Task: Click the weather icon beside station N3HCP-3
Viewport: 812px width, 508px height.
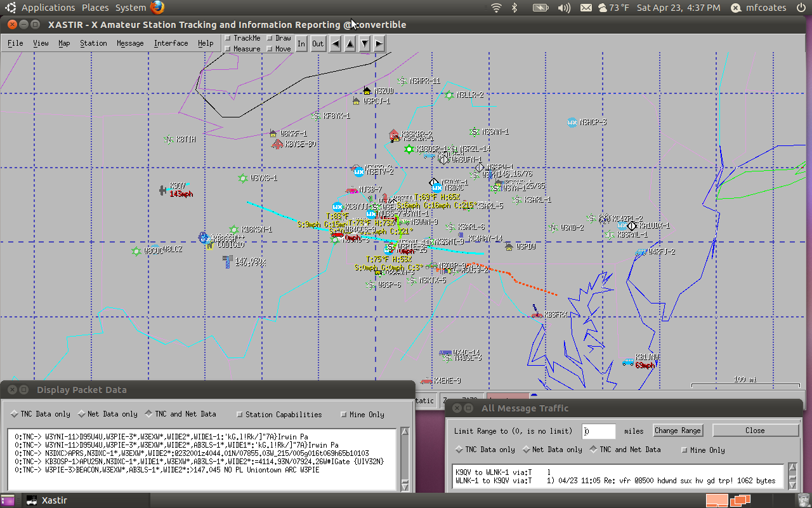Action: (570, 122)
